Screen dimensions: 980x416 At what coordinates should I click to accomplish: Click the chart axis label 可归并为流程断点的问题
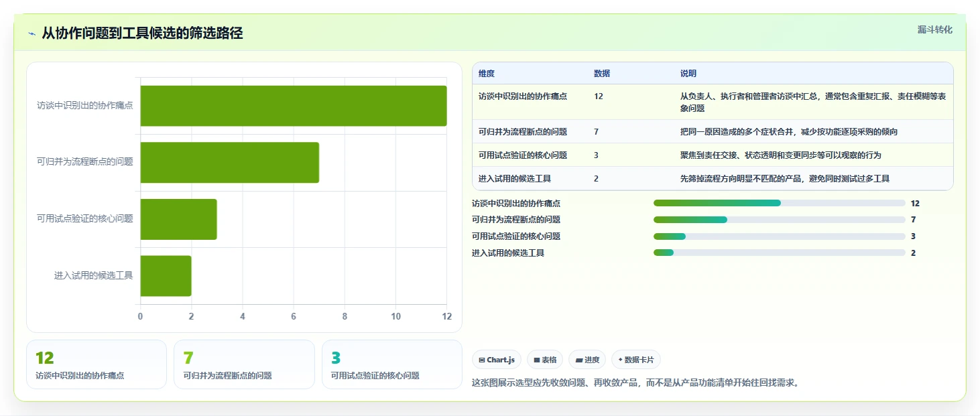pos(85,162)
